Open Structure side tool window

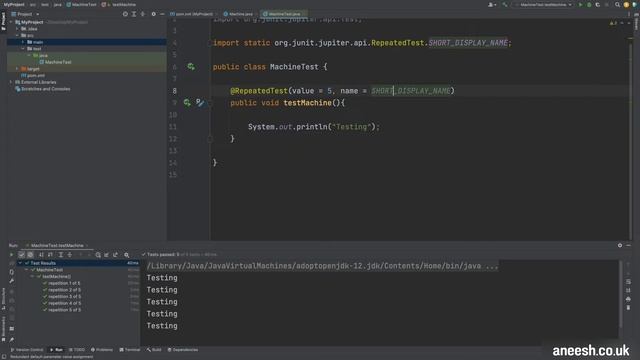click(3, 299)
